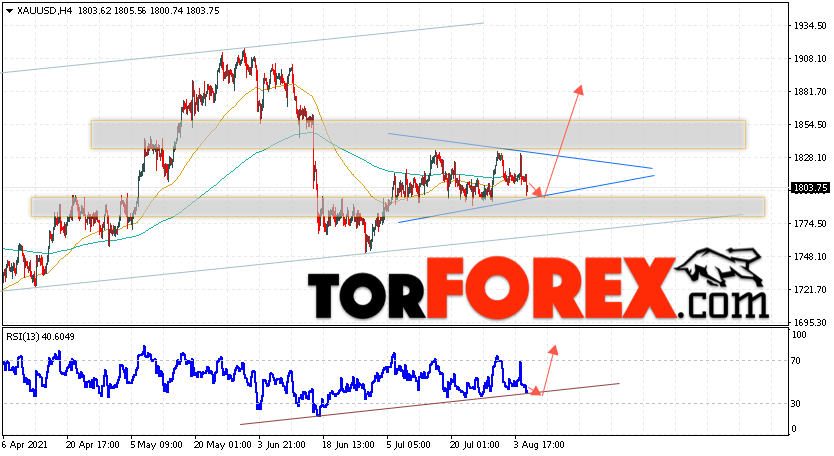Screen dimensions: 834x456
Task: Click price level 1748.10 on scale
Action: [810, 257]
